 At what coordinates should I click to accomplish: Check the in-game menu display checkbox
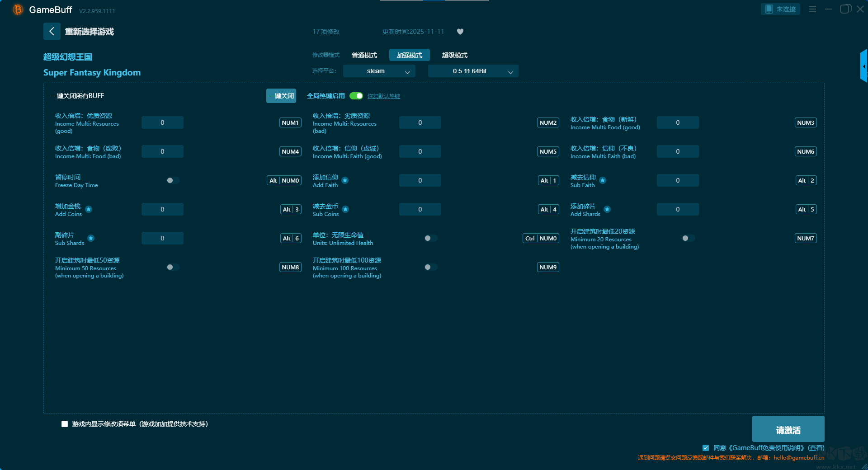65,424
